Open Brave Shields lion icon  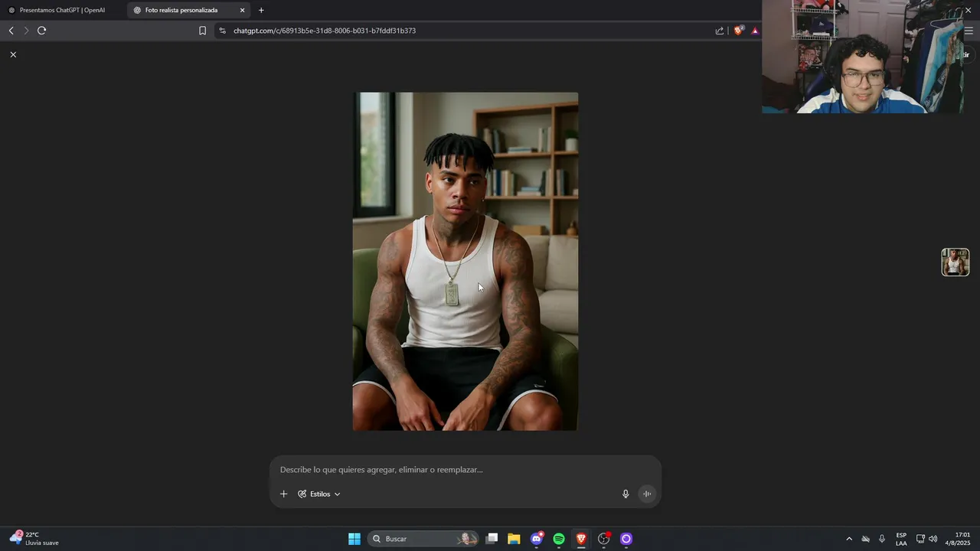[738, 31]
